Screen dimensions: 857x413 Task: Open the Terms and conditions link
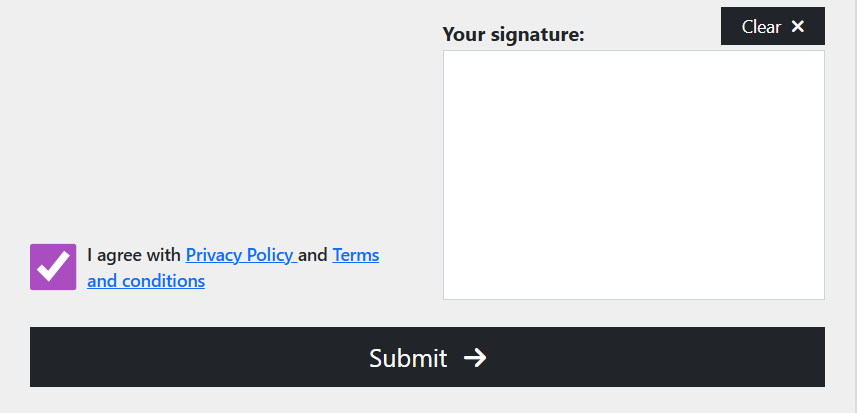coord(355,255)
